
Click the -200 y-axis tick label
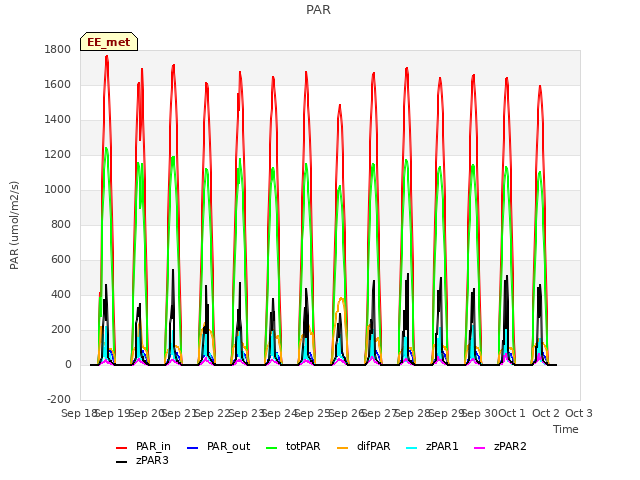pos(59,399)
